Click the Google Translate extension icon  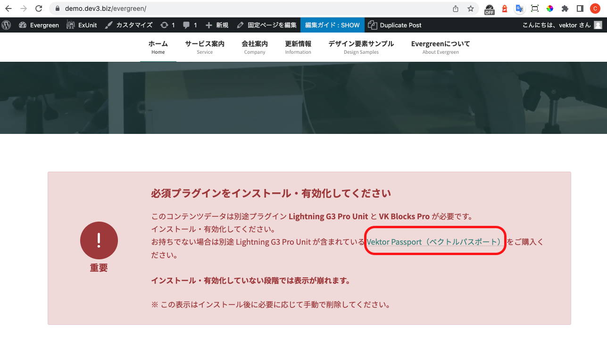pyautogui.click(x=519, y=8)
